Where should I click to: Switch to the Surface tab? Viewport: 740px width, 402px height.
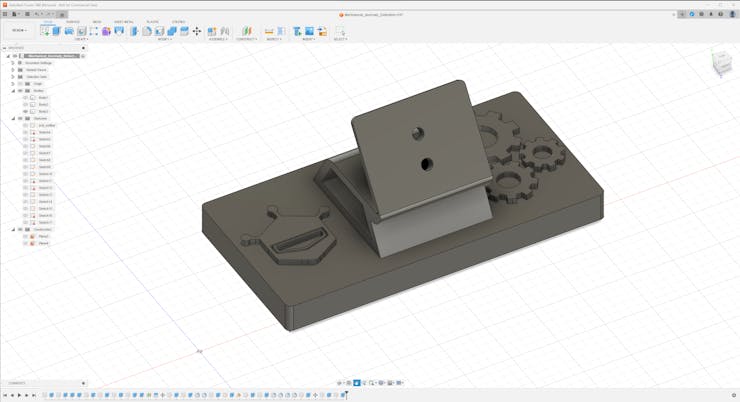click(73, 21)
